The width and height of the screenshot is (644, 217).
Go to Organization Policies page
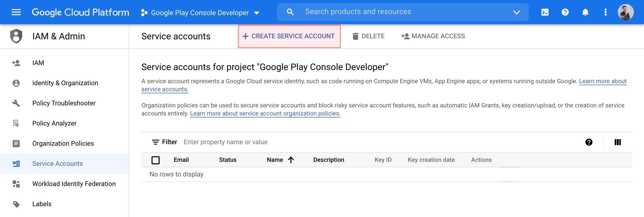[x=63, y=143]
